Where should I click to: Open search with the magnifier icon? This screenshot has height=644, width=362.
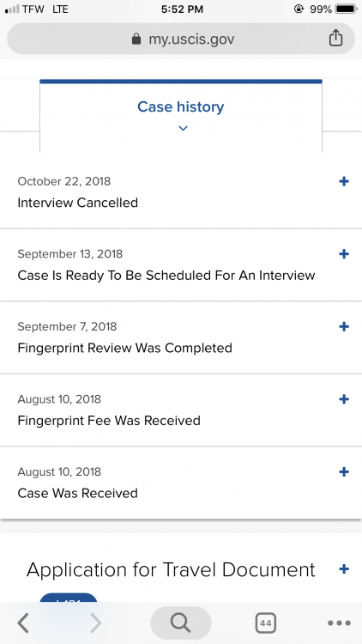pyautogui.click(x=181, y=623)
